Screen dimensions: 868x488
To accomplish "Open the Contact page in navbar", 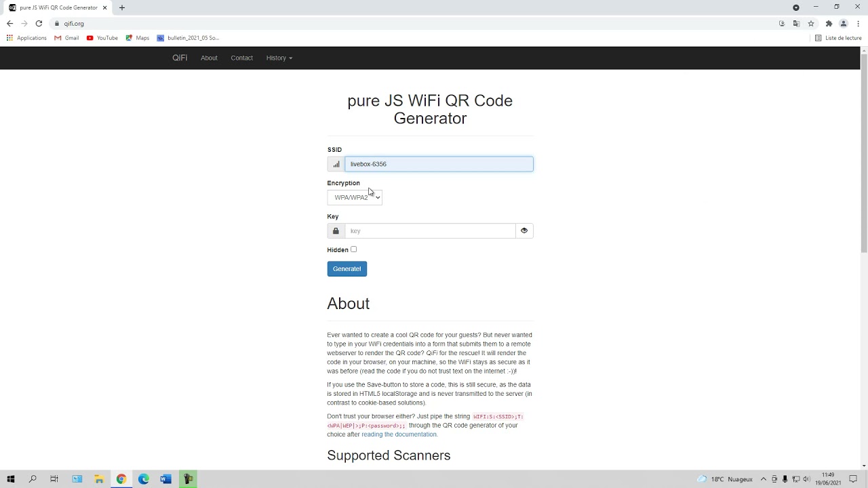I will coord(241,58).
